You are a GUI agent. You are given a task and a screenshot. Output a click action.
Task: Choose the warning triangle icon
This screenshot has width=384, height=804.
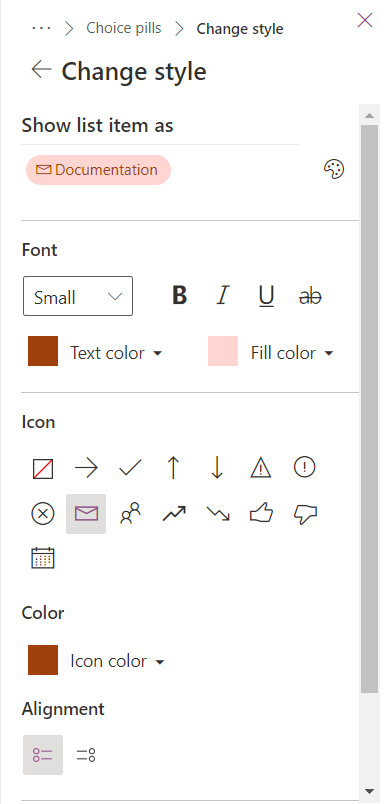pyautogui.click(x=260, y=469)
